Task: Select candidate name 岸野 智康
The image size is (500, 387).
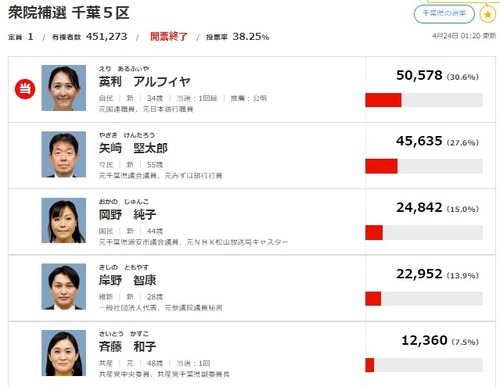Action: [x=127, y=280]
